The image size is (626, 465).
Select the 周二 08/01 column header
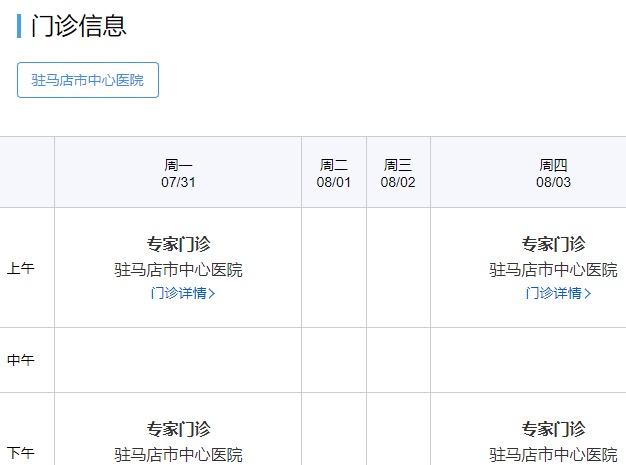334,173
